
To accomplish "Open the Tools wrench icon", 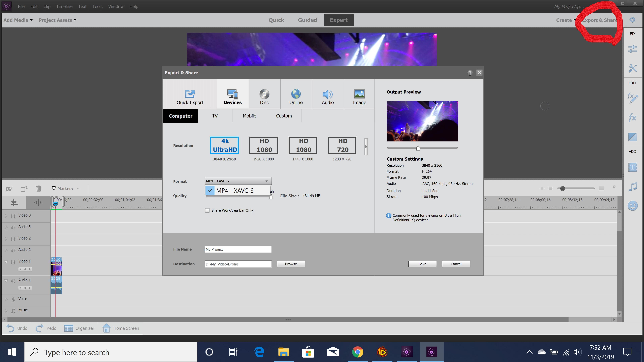I will click(632, 68).
